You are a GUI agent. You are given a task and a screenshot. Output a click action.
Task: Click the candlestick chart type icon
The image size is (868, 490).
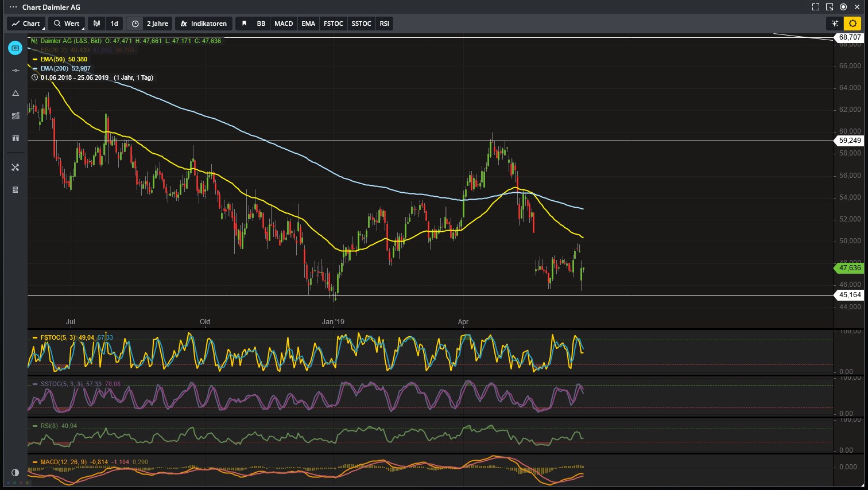coord(97,24)
